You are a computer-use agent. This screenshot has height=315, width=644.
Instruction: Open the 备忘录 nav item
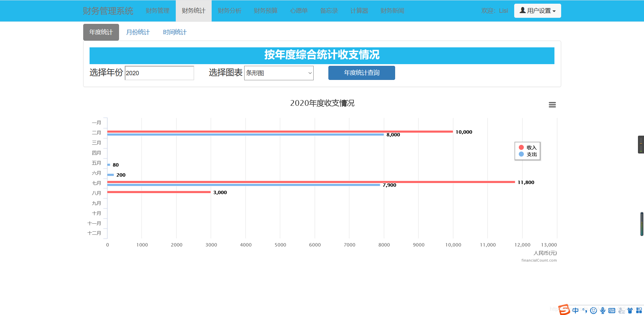pyautogui.click(x=329, y=11)
